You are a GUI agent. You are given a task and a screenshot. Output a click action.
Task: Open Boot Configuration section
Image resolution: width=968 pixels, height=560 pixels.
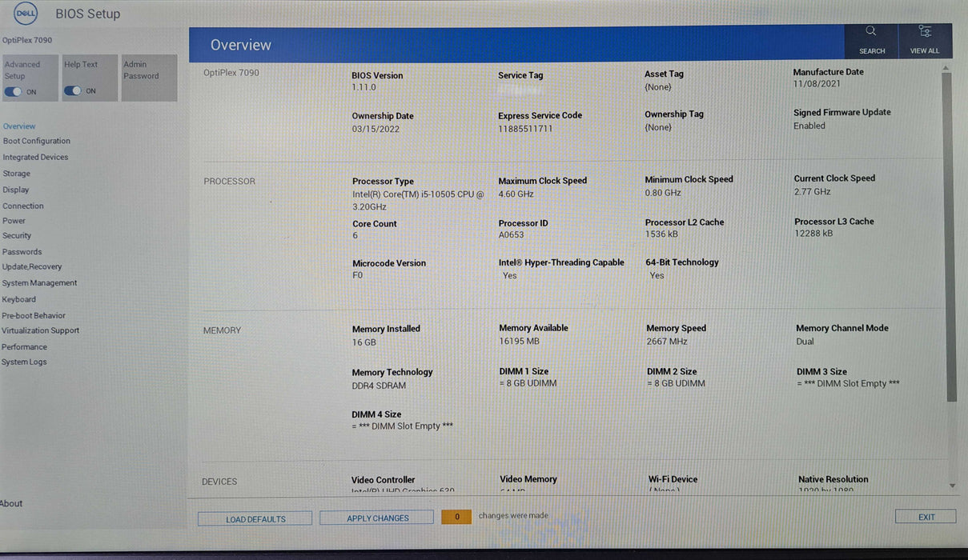[x=37, y=141]
